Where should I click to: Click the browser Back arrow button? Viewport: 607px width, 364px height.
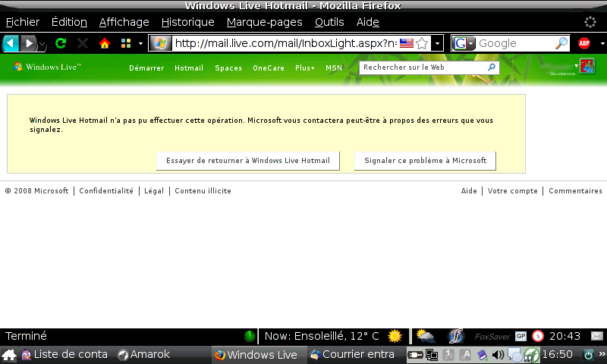[11, 43]
